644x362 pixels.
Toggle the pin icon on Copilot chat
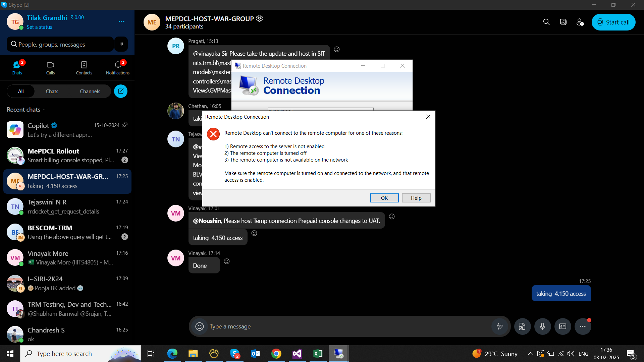pyautogui.click(x=125, y=125)
